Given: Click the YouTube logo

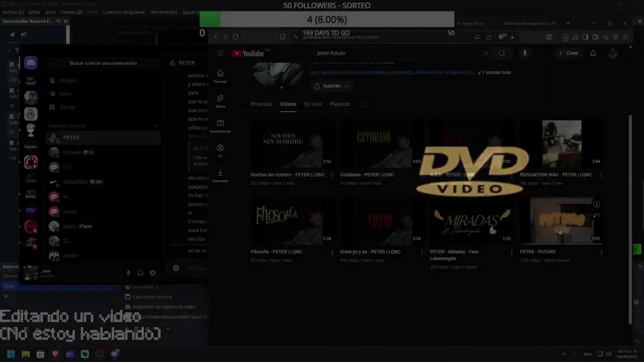Looking at the screenshot, I should [248, 53].
